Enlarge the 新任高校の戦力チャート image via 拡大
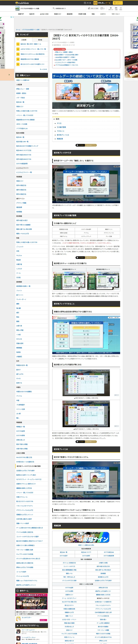The width and height of the screenshot is (138, 644). pyautogui.click(x=117, y=289)
